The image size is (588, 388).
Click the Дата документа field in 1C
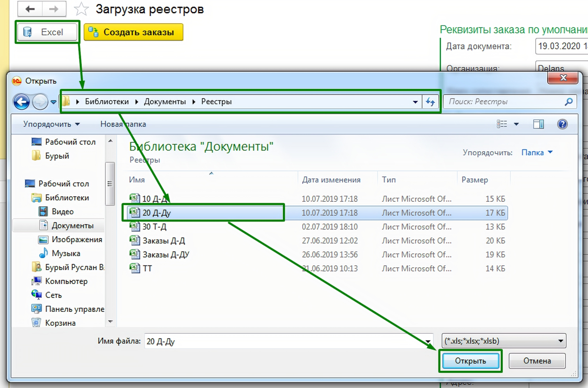pos(562,46)
